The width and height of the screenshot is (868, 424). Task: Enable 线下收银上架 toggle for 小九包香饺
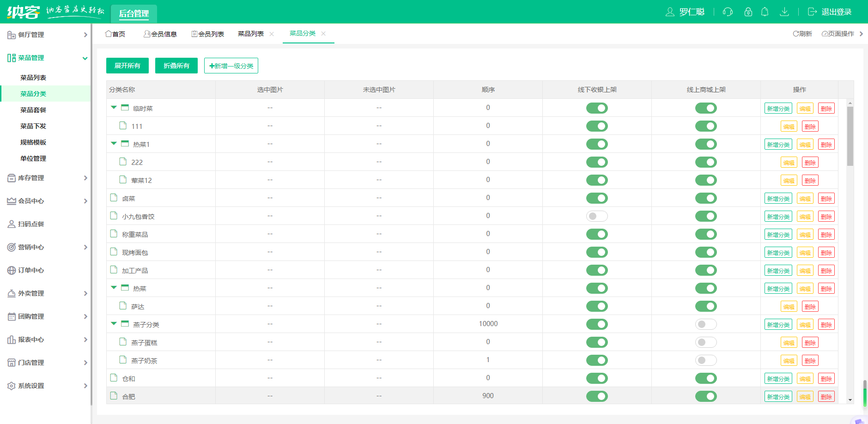597,216
